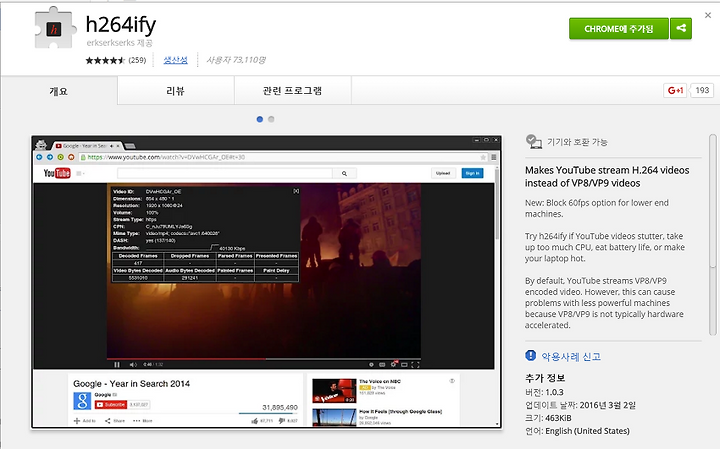Click the YouTube logo in the screenshot
The width and height of the screenshot is (720, 449).
(57, 173)
